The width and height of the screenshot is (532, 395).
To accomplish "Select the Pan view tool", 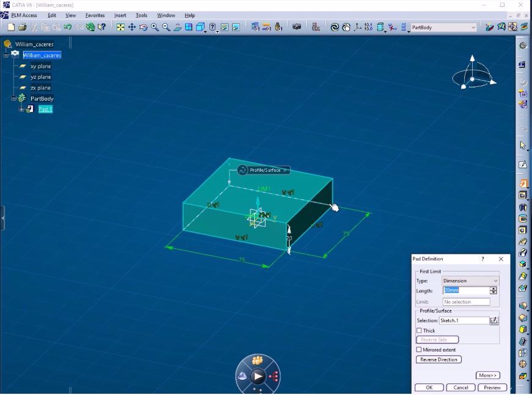I will pyautogui.click(x=132, y=27).
